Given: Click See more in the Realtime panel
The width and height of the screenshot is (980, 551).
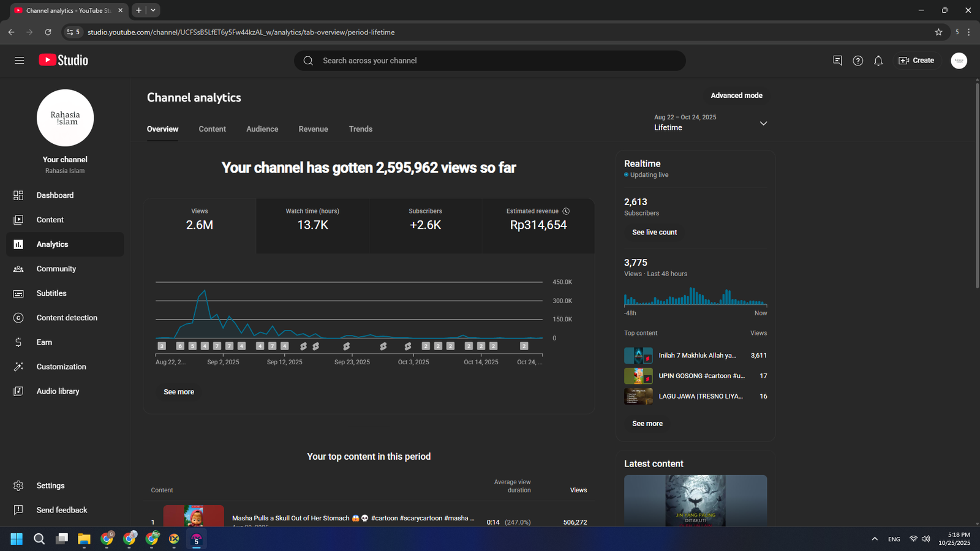Looking at the screenshot, I should [x=647, y=424].
